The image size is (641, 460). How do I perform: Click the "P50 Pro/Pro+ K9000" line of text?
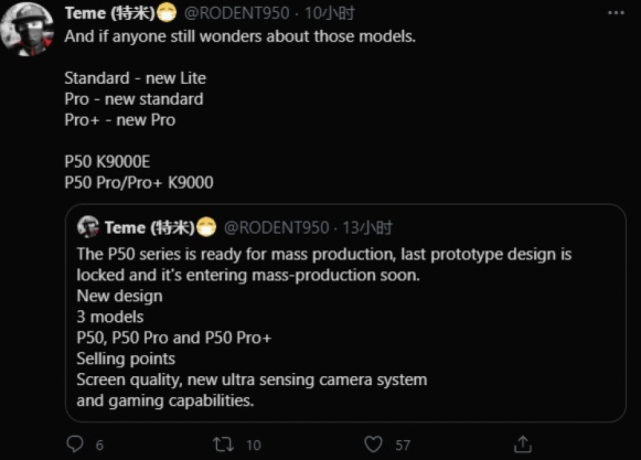pyautogui.click(x=138, y=183)
